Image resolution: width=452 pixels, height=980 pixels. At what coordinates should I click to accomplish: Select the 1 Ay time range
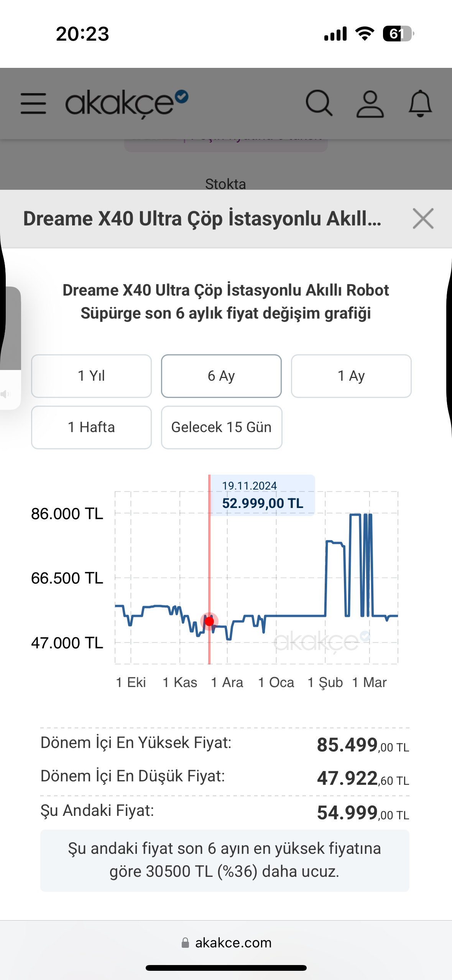click(351, 376)
